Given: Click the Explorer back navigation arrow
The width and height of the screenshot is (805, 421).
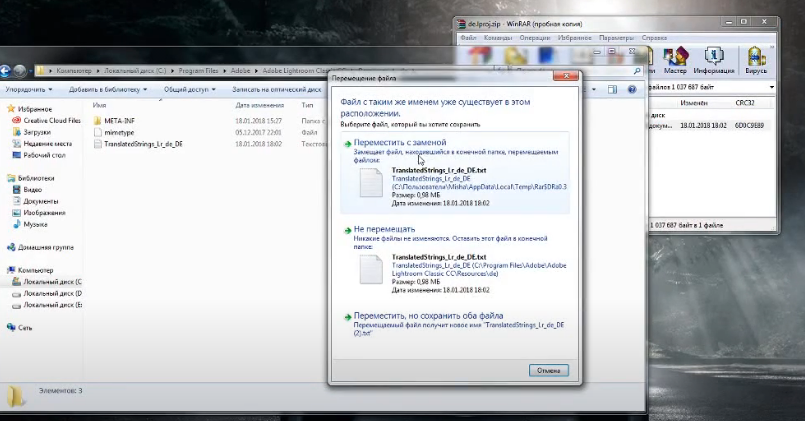Looking at the screenshot, I should 6,71.
